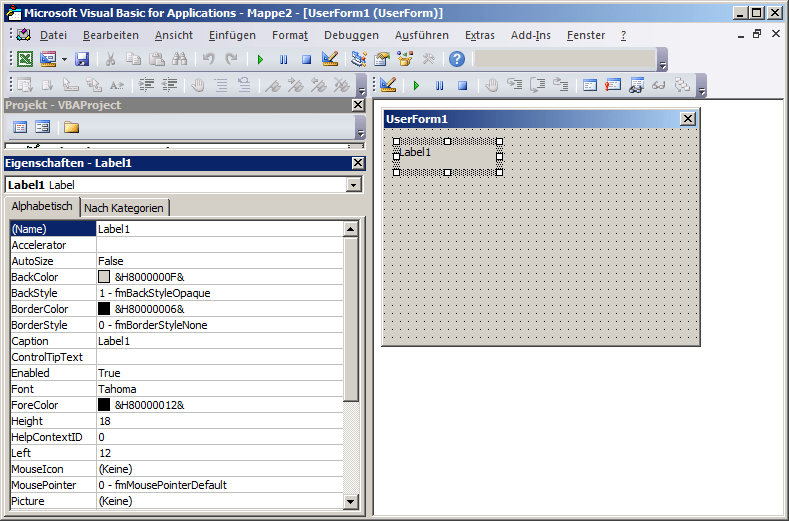This screenshot has height=521, width=789.
Task: Click the Step Out icon in Debug toolbar
Action: tap(561, 85)
